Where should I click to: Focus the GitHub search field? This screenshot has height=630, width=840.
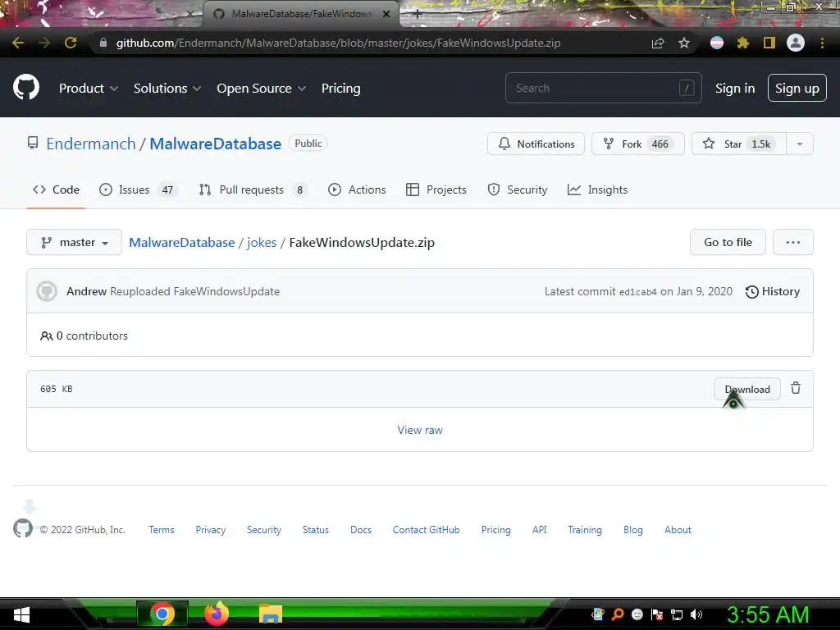[603, 88]
